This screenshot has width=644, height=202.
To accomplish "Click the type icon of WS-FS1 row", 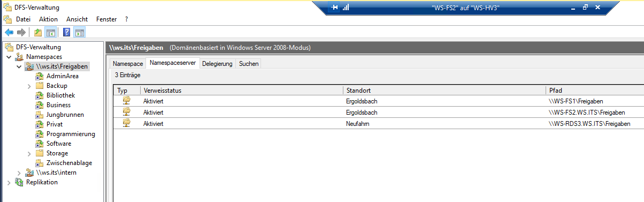I will (127, 101).
